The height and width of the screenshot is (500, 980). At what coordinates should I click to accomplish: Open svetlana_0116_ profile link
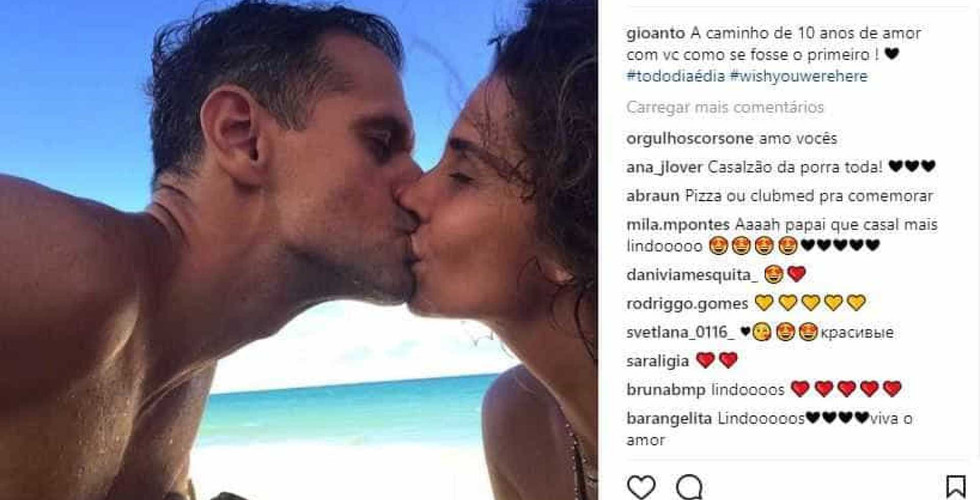click(x=681, y=332)
